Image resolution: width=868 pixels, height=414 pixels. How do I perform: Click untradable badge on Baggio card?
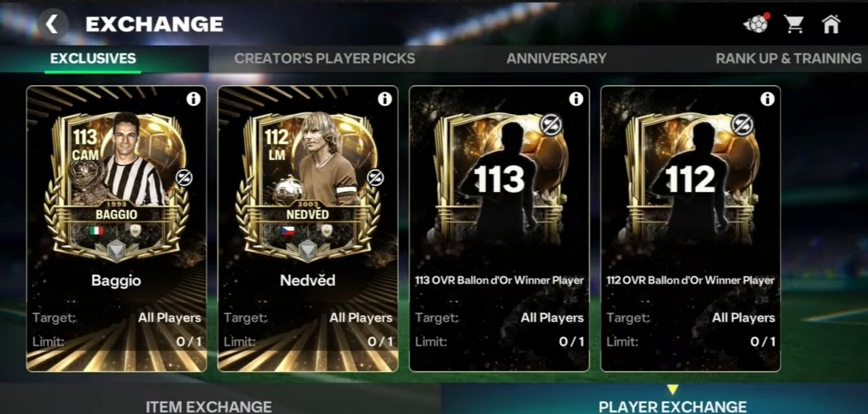click(x=184, y=177)
